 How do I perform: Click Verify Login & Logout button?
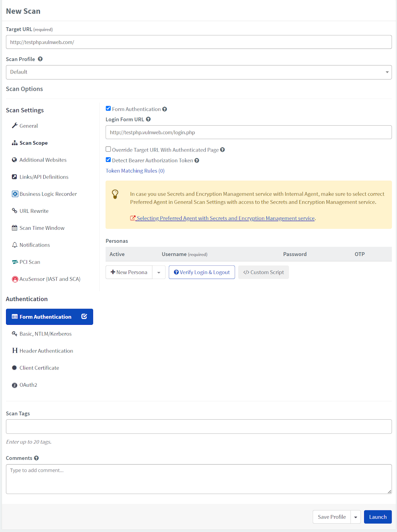pos(202,272)
